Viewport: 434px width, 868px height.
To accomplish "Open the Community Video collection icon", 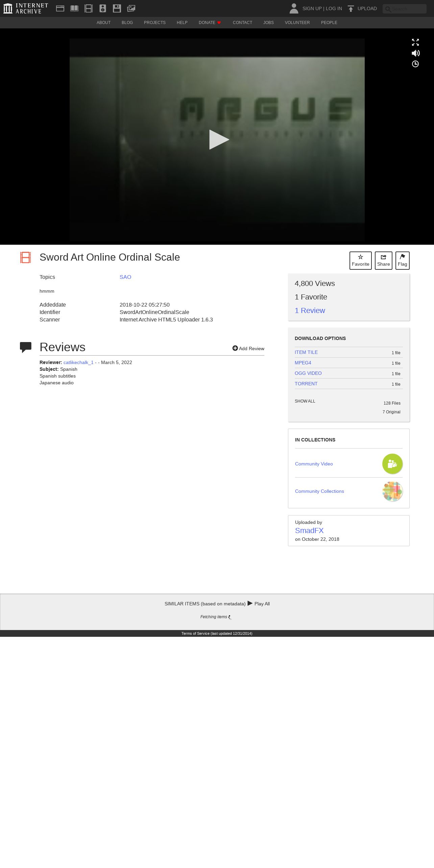I will 392,464.
